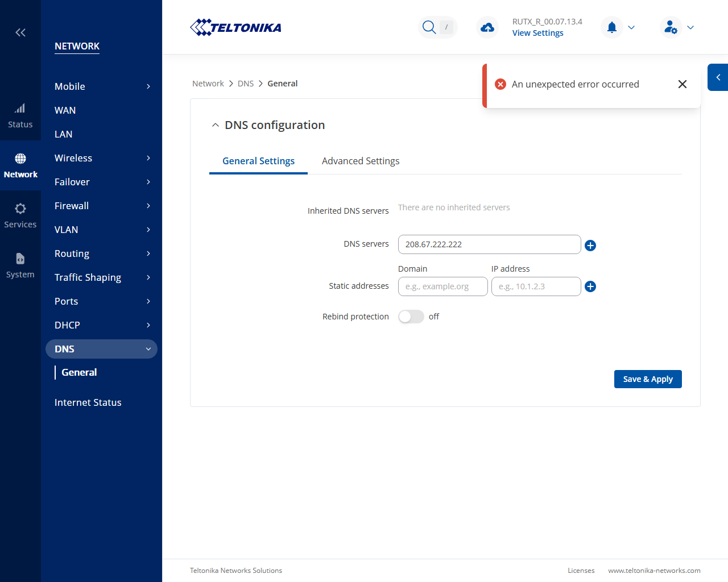The width and height of the screenshot is (728, 582).
Task: Add another DNS server with plus icon
Action: (590, 246)
